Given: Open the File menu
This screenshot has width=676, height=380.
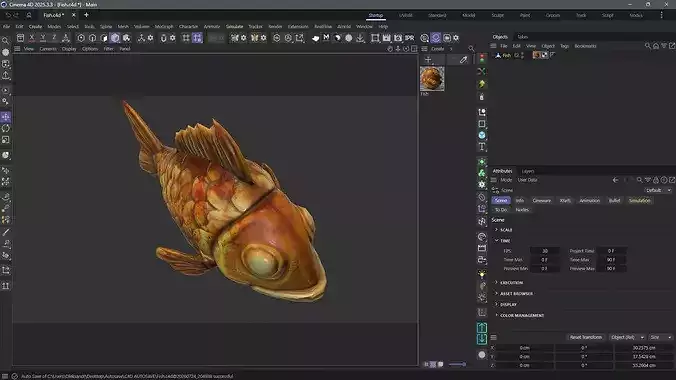Looking at the screenshot, I should pyautogui.click(x=6, y=26).
